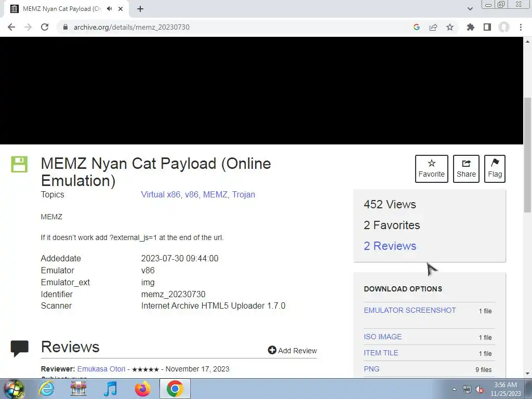
Task: Jump to the 2 Reviews link
Action: (x=390, y=246)
